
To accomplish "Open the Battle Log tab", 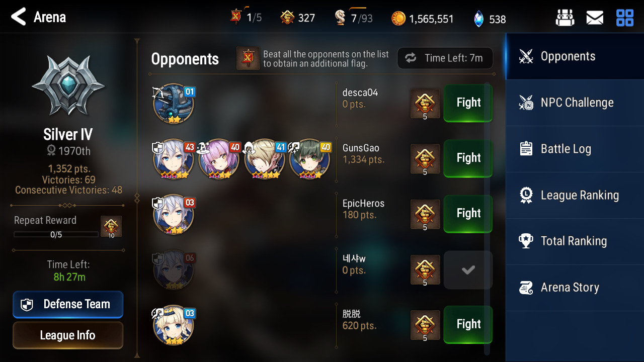I will coord(575,149).
